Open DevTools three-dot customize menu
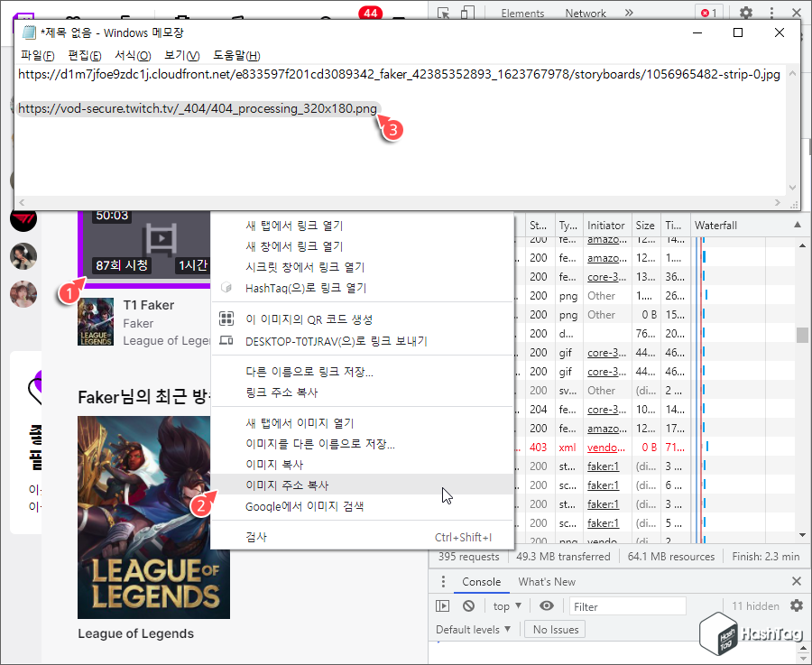Image resolution: width=812 pixels, height=665 pixels. click(771, 13)
